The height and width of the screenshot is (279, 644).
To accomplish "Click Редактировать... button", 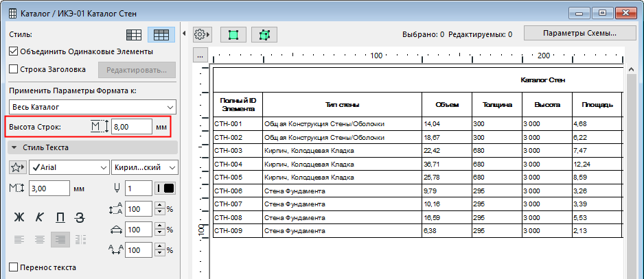I will click(x=137, y=70).
